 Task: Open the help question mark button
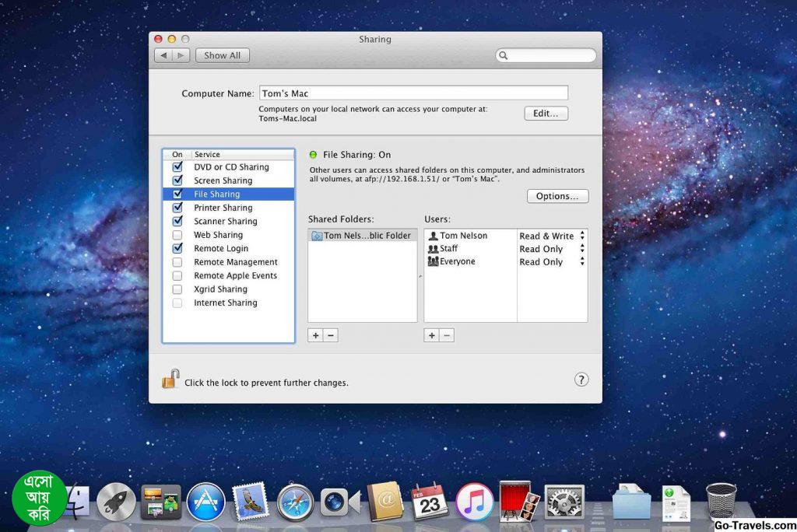point(581,380)
